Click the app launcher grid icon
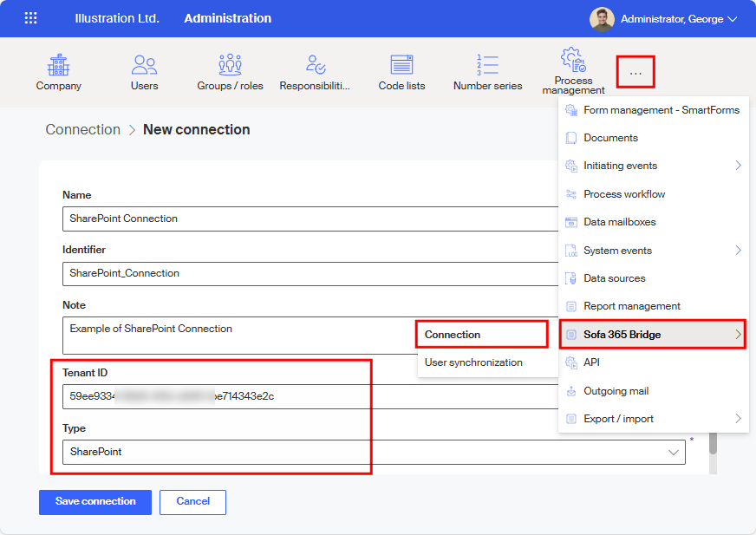Screen dimensions: 756x535 (30, 17)
